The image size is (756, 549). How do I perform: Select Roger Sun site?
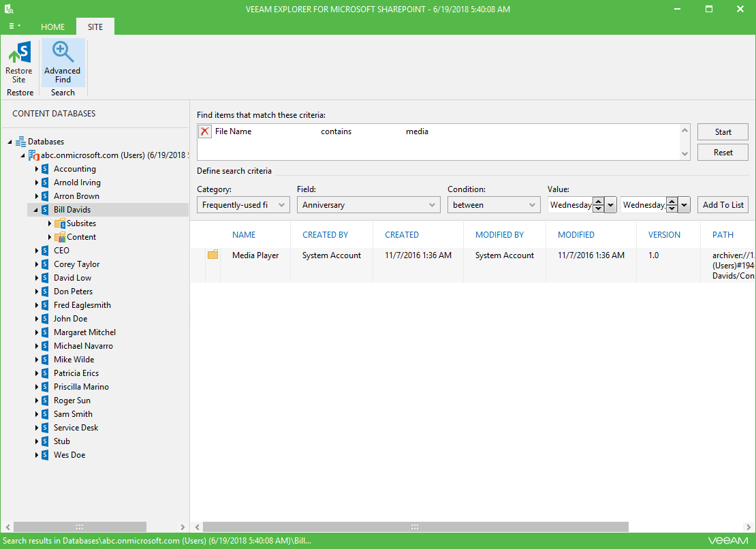72,401
